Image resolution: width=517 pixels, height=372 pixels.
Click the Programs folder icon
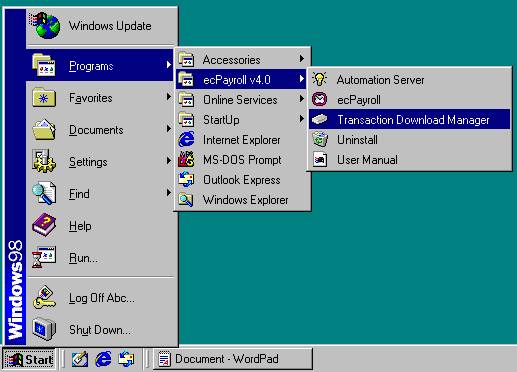click(44, 65)
